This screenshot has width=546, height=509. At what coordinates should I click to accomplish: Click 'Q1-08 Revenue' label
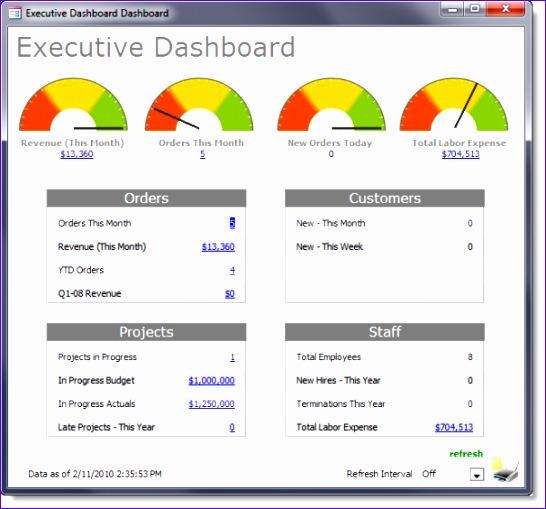coord(89,293)
